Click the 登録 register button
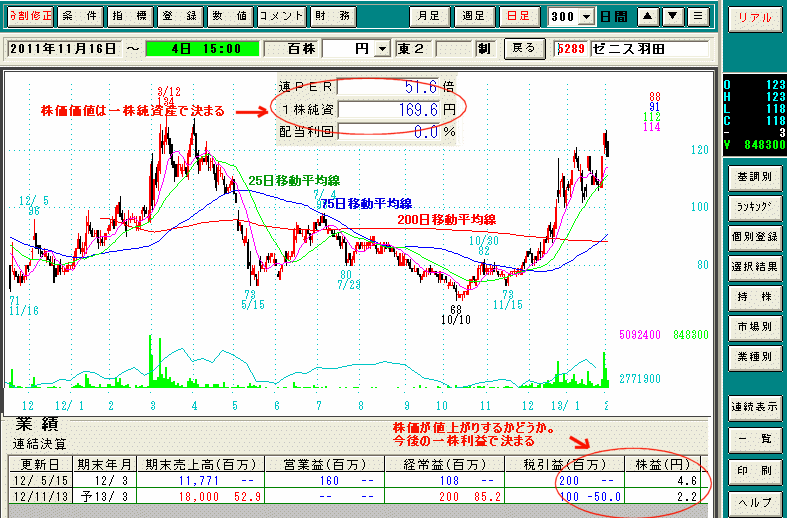787x518 pixels. tap(180, 17)
